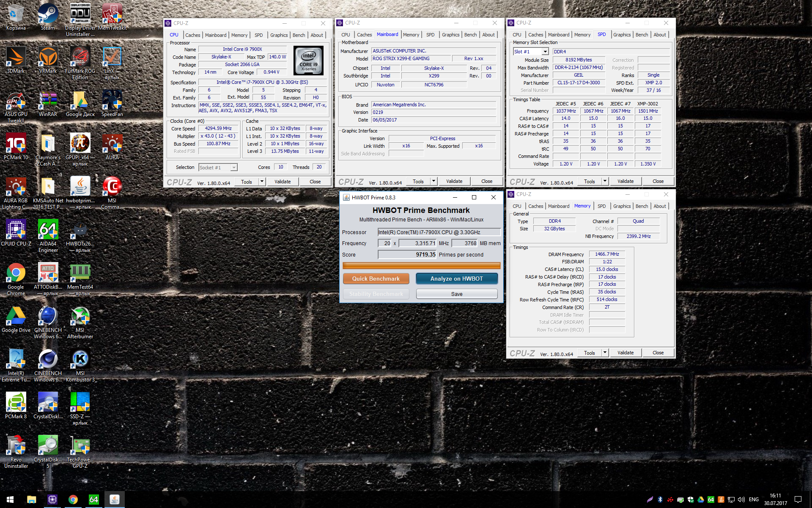The image size is (812, 508).
Task: Switch to AIDA64 in the taskbar
Action: coord(93,500)
